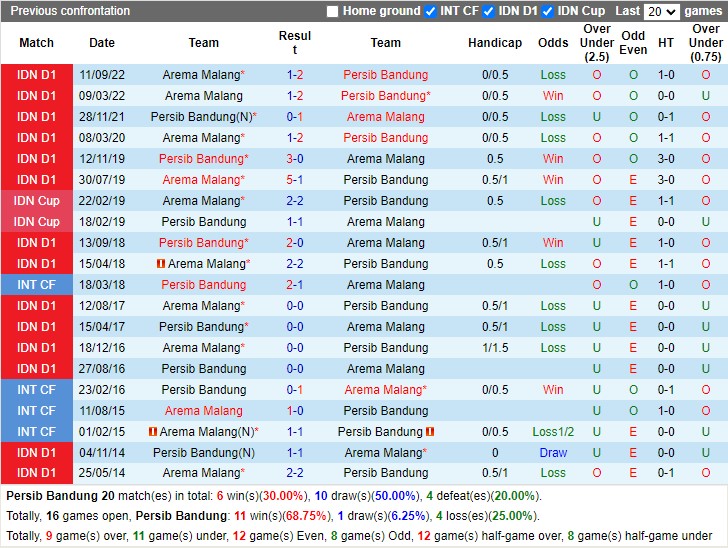
Task: Click the INT CF league cell for 18/03/18
Action: coord(37,285)
